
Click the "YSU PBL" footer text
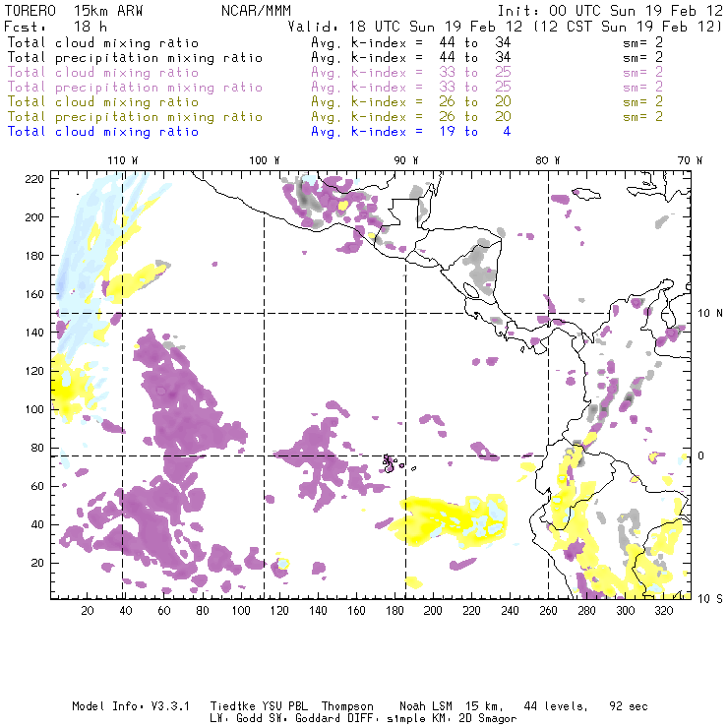click(x=284, y=706)
